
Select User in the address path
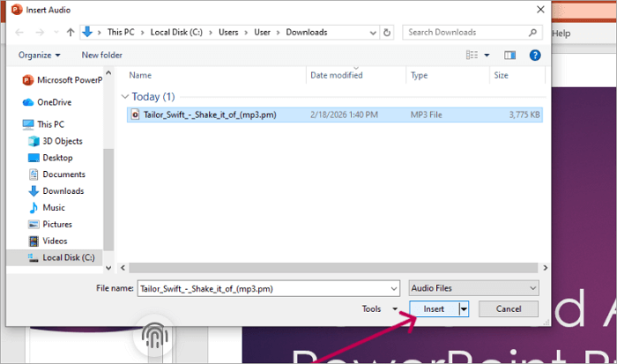[262, 33]
